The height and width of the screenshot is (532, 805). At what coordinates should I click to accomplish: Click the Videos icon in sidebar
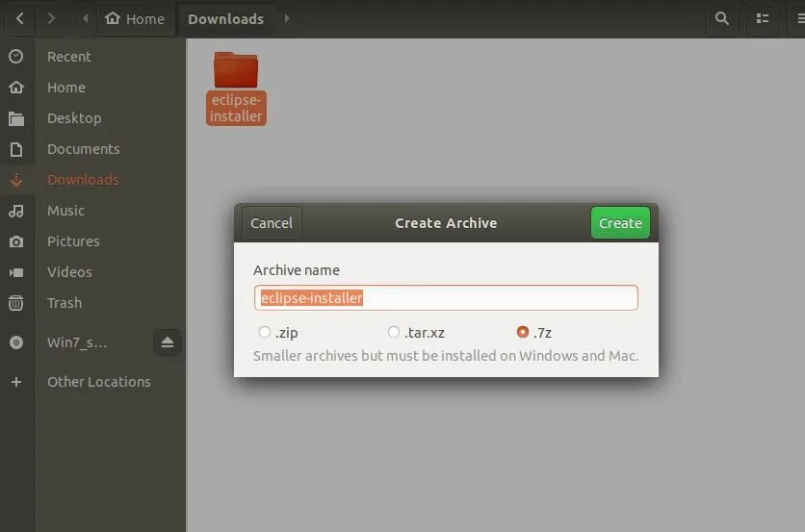pos(16,272)
